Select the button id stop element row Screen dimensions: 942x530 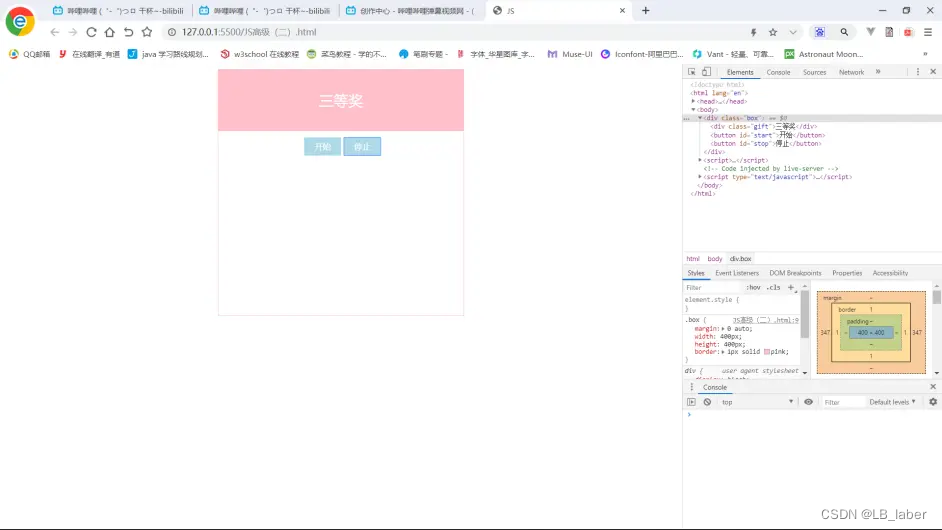click(x=766, y=144)
